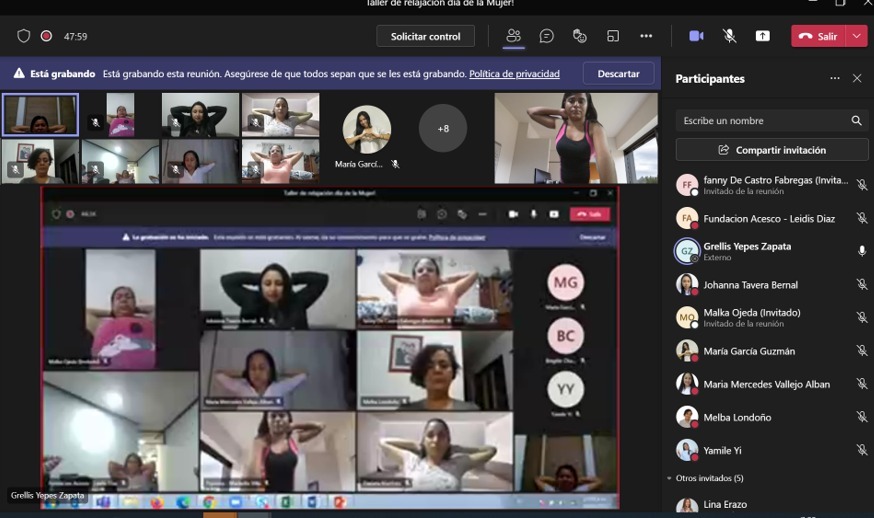Open the reactions icon in meeting toolbar
874x518 pixels.
580,36
